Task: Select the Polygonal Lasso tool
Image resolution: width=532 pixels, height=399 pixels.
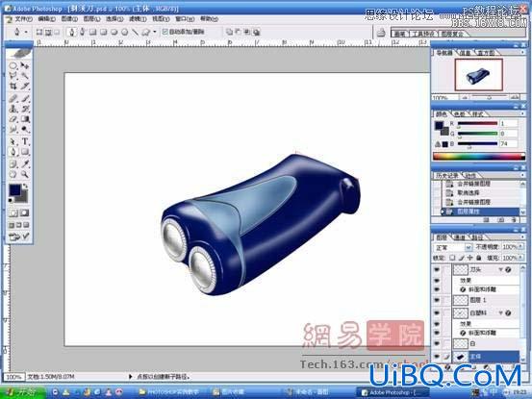Action: pos(13,76)
